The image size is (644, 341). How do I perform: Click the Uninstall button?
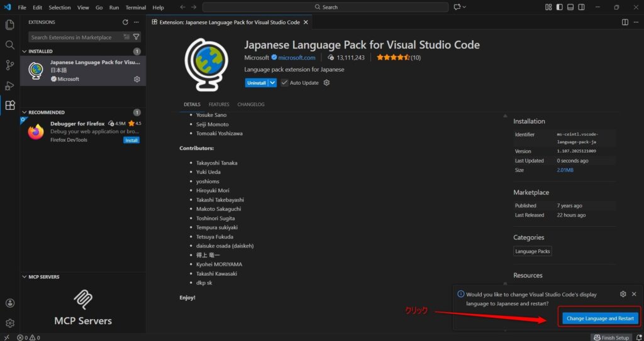pyautogui.click(x=257, y=82)
